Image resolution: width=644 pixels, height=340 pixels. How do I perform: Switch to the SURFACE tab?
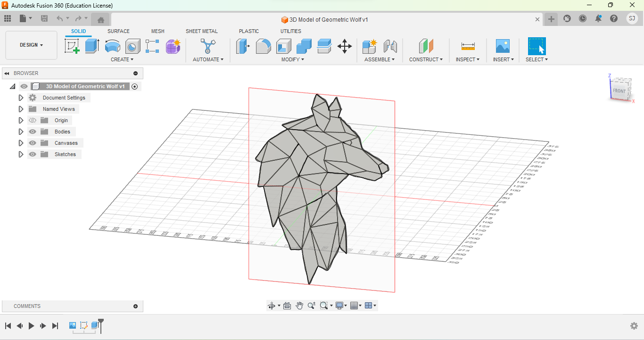(x=118, y=31)
